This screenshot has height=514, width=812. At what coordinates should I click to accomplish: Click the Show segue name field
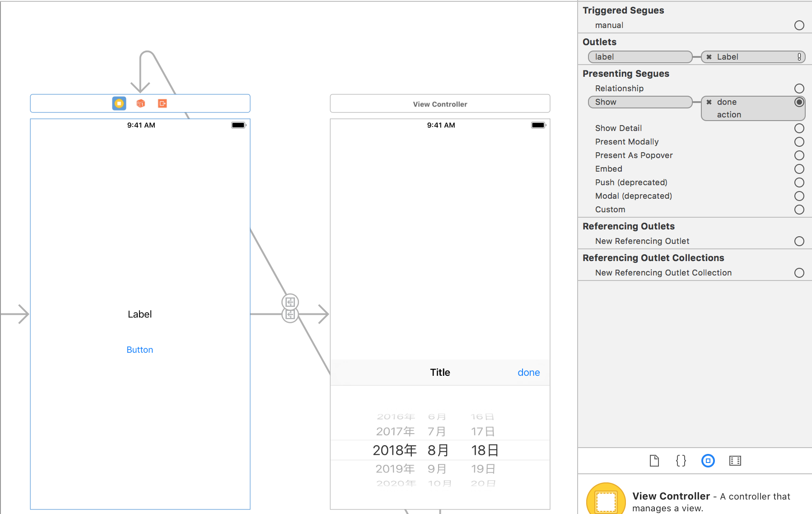pos(639,102)
